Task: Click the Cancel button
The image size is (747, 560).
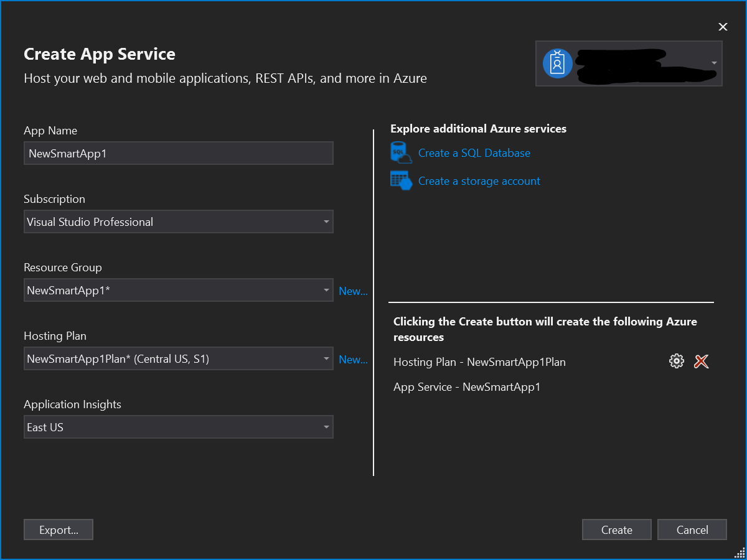Action: [692, 530]
